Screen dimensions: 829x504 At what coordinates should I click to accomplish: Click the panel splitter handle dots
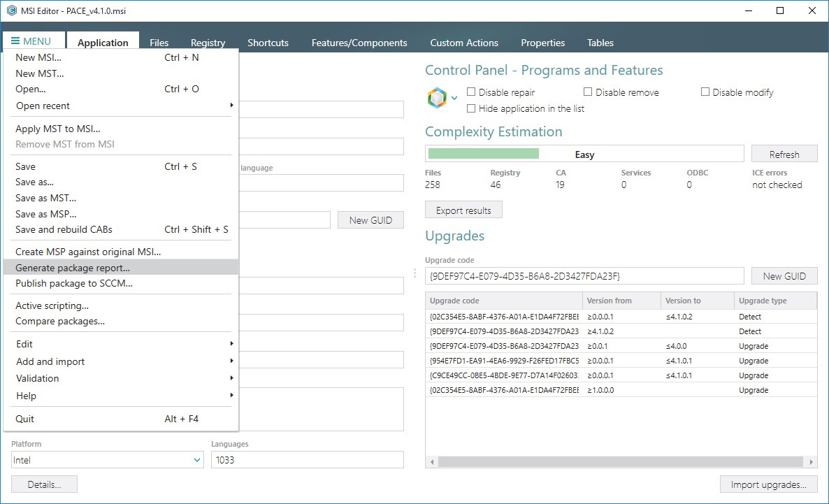[414, 273]
